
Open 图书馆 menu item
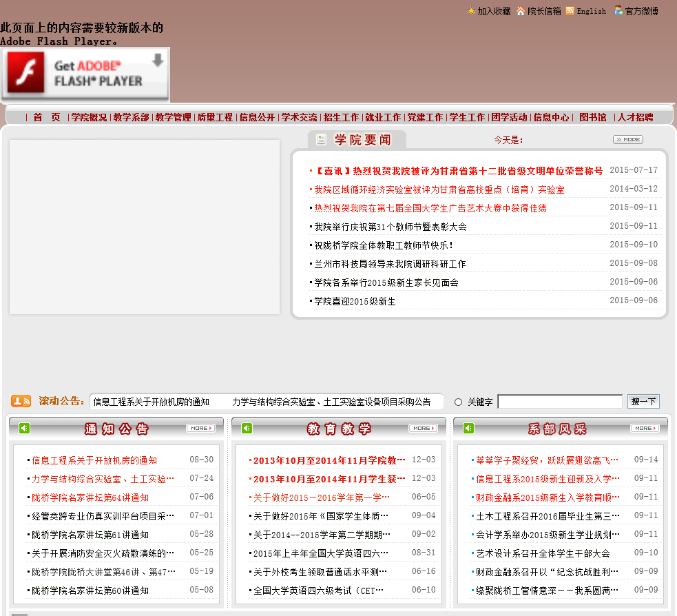(593, 117)
